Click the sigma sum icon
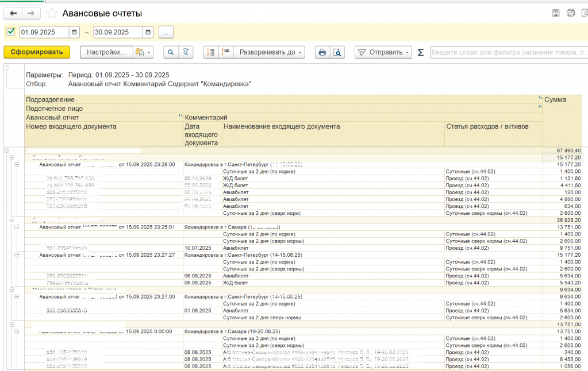The image size is (588, 371). coord(420,52)
